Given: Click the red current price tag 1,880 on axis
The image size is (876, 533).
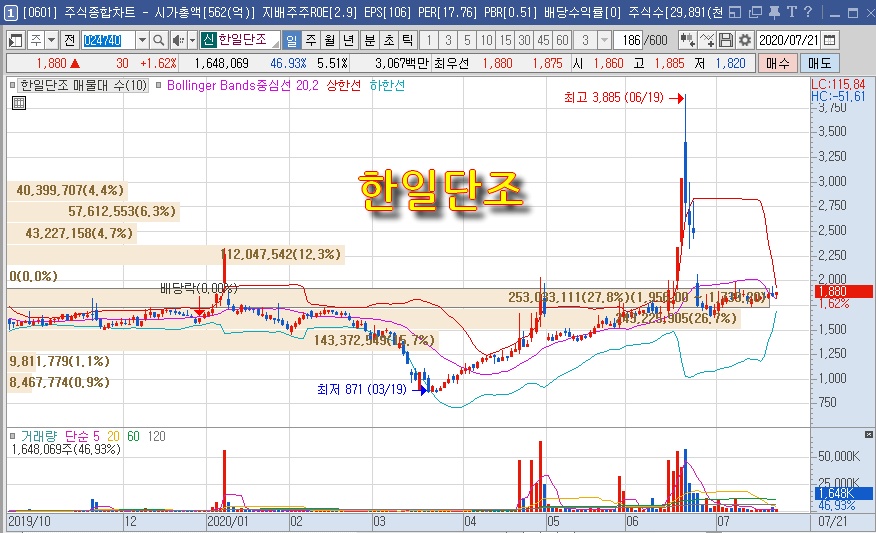Looking at the screenshot, I should pyautogui.click(x=842, y=291).
